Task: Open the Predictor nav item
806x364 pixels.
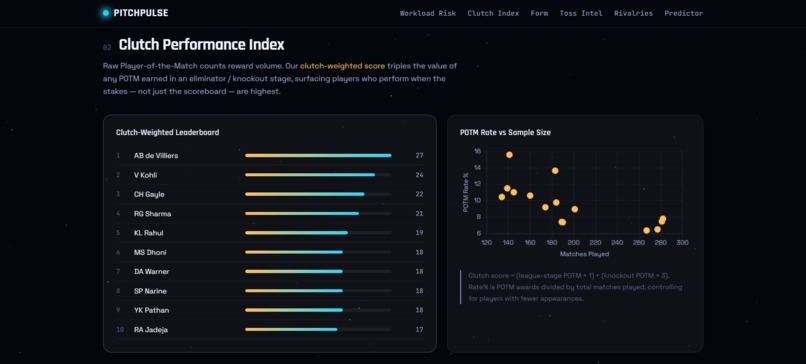Action: pos(683,13)
